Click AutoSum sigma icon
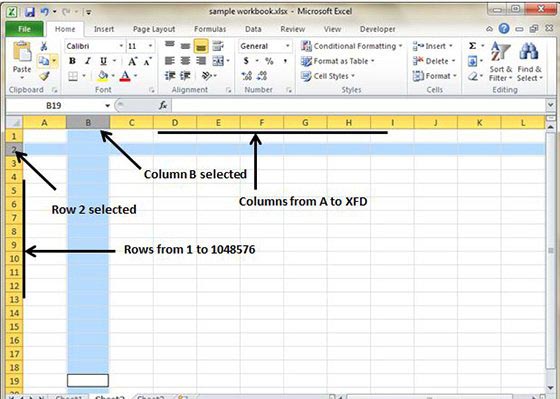The image size is (560, 399). (x=472, y=46)
